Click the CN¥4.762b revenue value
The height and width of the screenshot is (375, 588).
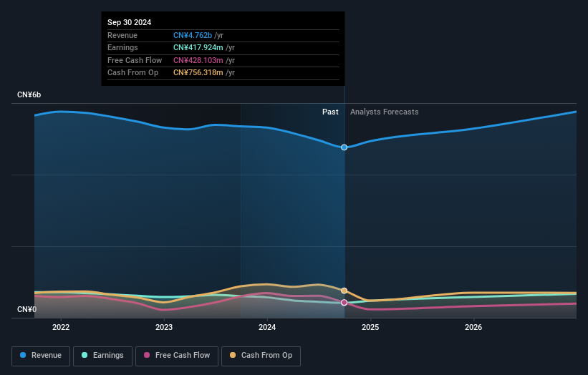point(193,35)
